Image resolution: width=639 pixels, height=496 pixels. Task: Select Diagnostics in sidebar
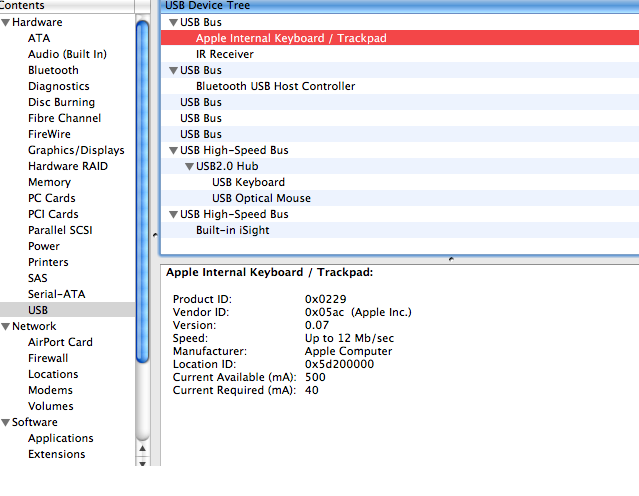point(59,86)
